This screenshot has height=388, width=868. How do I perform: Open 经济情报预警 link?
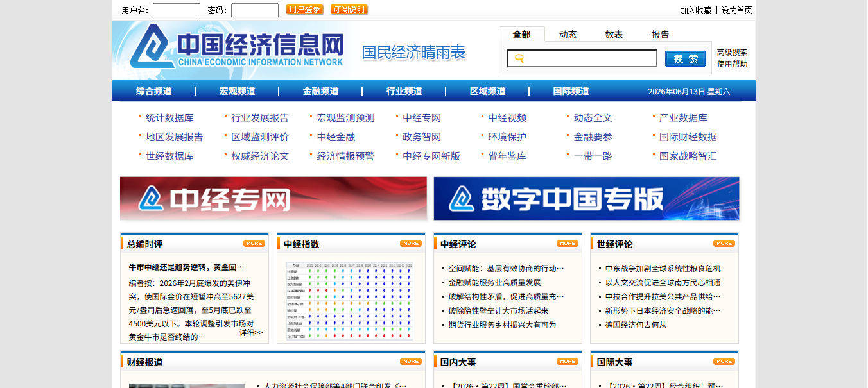tap(345, 156)
